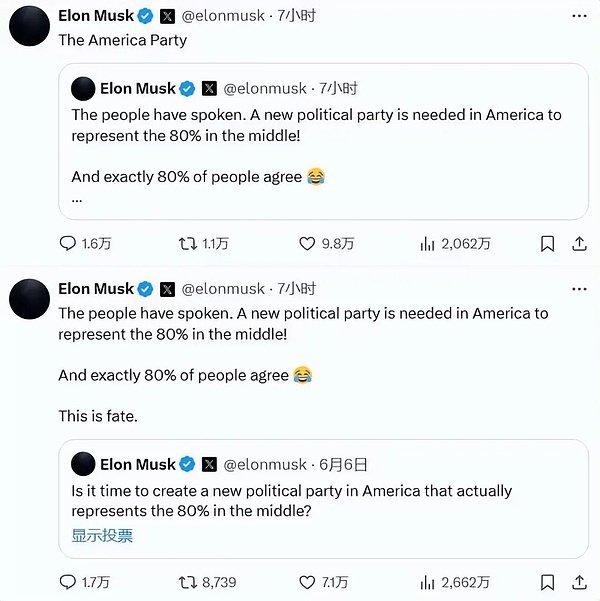
Task: Expand the truncated quoted tweet ellipsis
Action: (x=77, y=197)
